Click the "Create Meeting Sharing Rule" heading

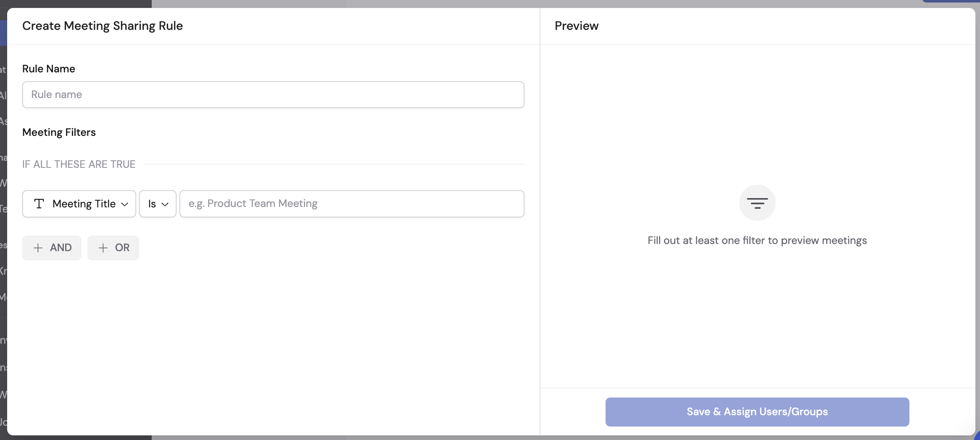pyautogui.click(x=102, y=26)
